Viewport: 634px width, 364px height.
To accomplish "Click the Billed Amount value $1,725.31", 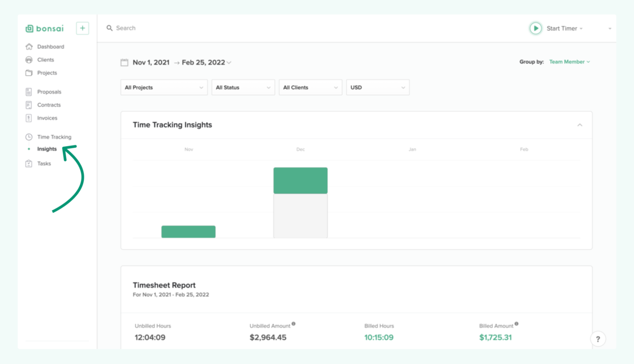I will coord(495,337).
